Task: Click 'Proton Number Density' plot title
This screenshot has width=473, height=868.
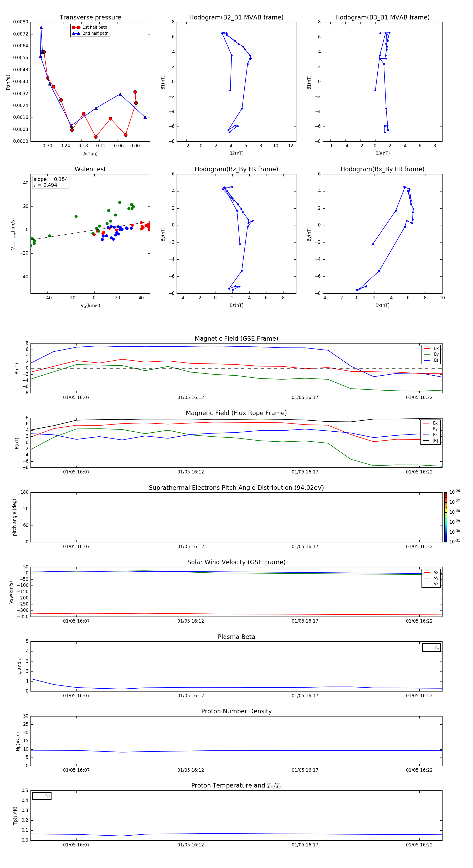Action: (x=236, y=711)
